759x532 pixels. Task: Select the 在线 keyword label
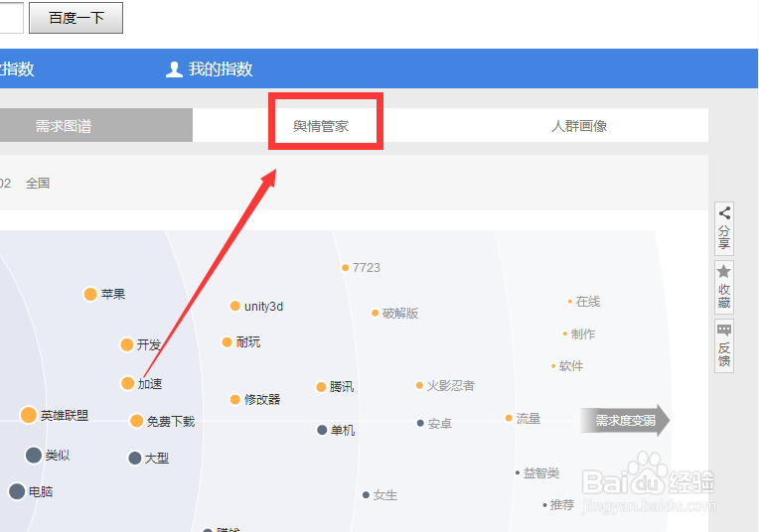[x=588, y=302]
